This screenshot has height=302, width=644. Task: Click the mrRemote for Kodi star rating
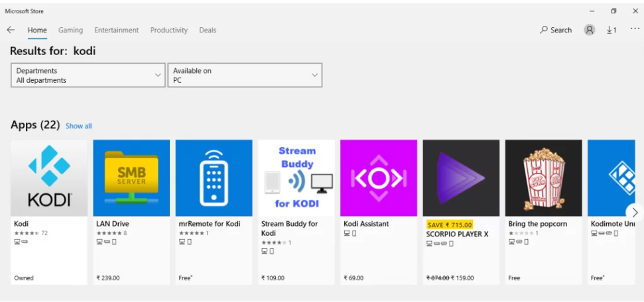194,233
